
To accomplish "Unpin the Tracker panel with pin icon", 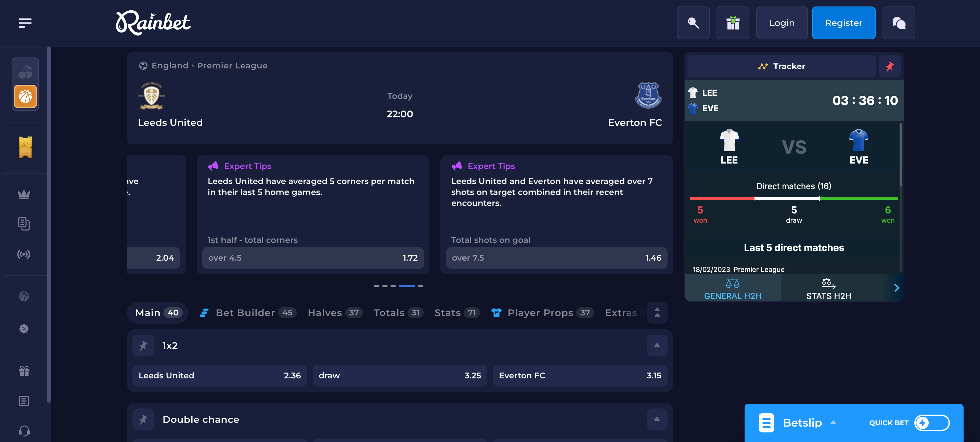I will point(889,67).
